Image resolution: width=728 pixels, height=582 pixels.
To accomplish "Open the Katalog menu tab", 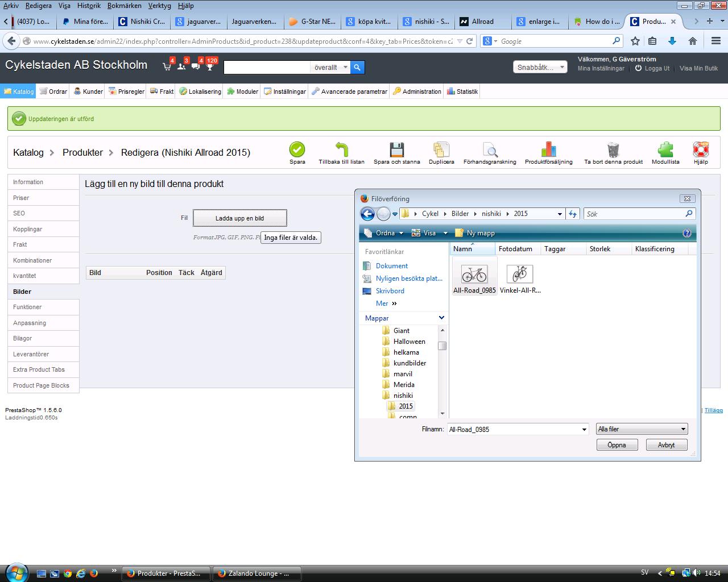I will tap(19, 92).
